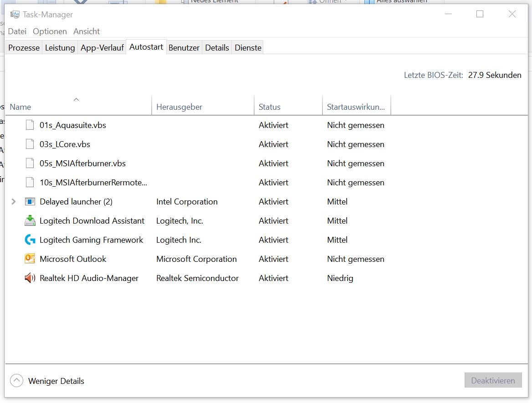This screenshot has height=403, width=532.
Task: Open the Ansicht menu
Action: pyautogui.click(x=87, y=31)
